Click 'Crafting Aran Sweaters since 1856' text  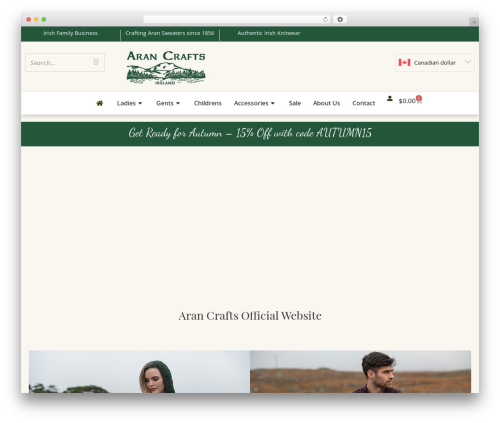click(170, 33)
